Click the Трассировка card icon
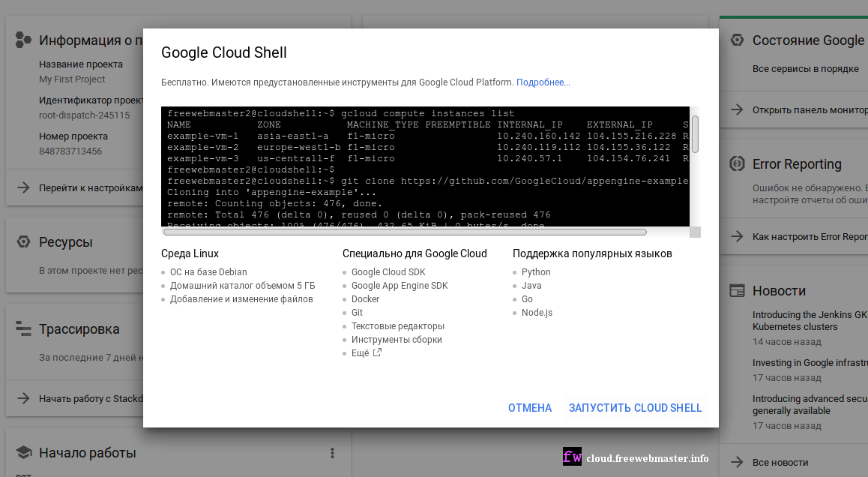The image size is (868, 477). (23, 328)
